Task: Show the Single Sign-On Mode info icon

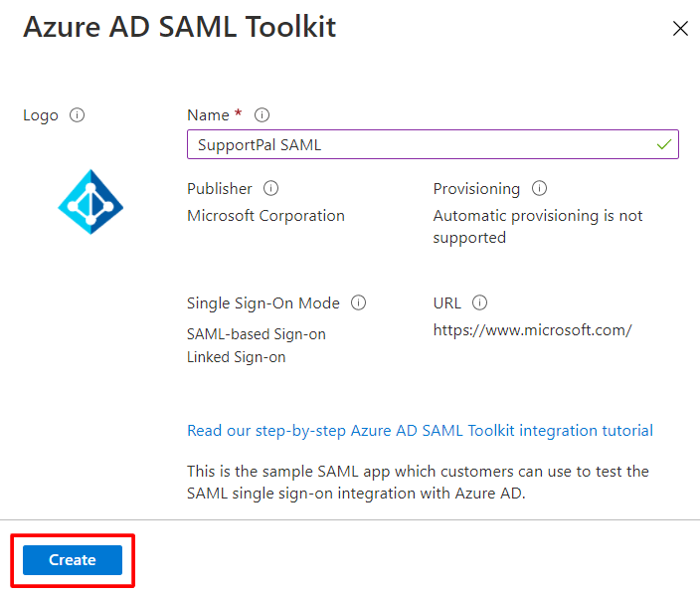Action: [x=359, y=302]
